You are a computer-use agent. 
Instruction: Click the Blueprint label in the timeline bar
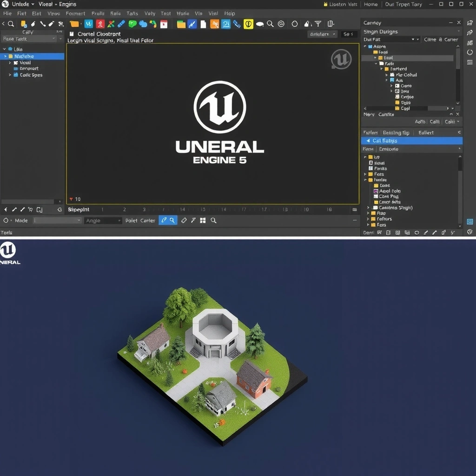(x=78, y=210)
